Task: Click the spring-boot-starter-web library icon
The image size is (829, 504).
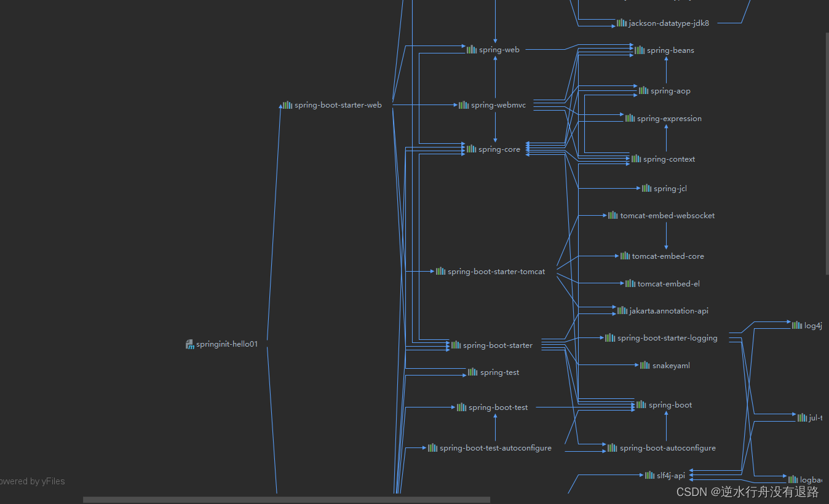Action: [x=287, y=105]
